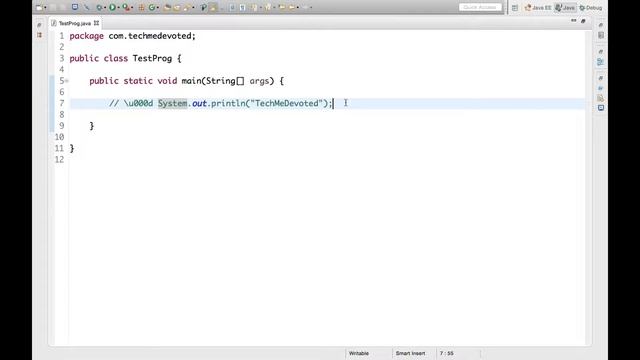
Task: Click the P pin toolbar icon
Action: click(x=203, y=7)
